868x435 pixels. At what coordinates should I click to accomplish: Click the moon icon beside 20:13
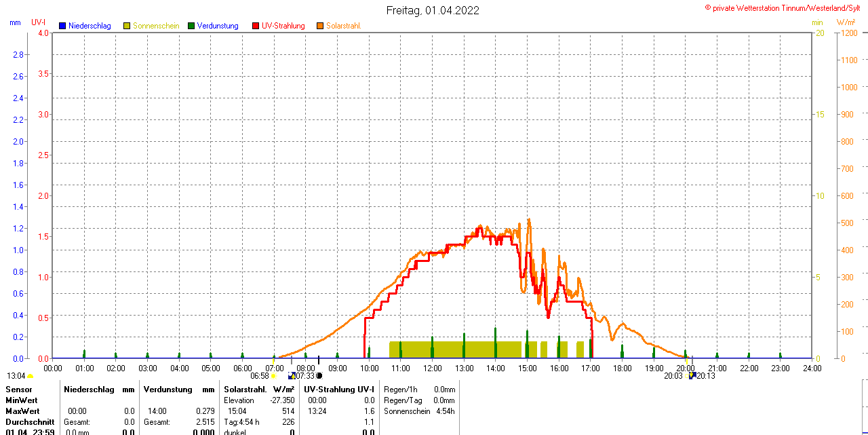(x=692, y=375)
